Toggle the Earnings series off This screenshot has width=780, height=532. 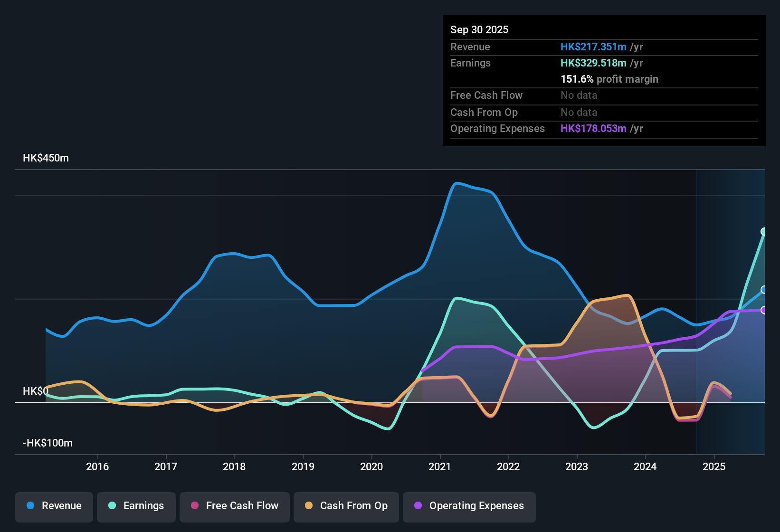pyautogui.click(x=136, y=506)
